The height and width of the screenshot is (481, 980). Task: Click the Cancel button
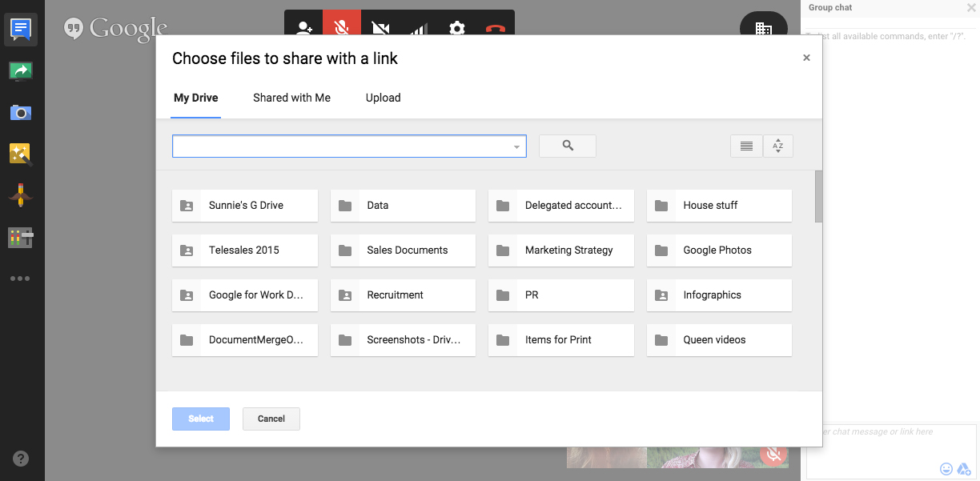(x=271, y=419)
